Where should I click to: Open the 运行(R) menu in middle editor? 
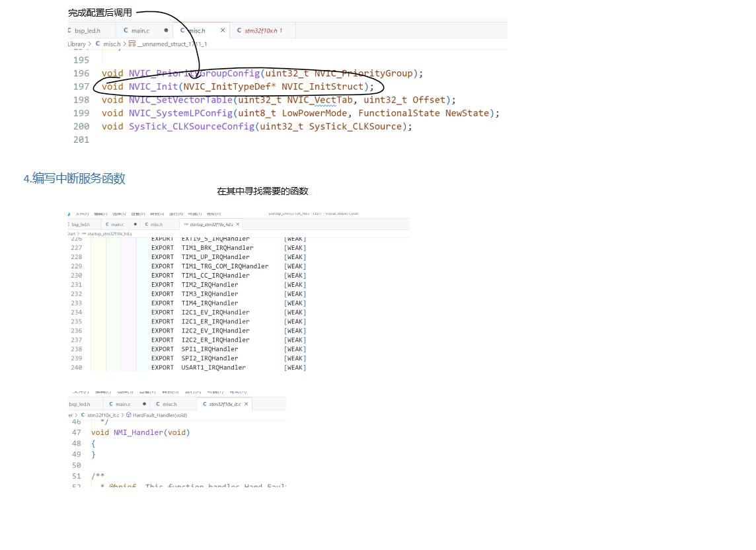(x=176, y=214)
